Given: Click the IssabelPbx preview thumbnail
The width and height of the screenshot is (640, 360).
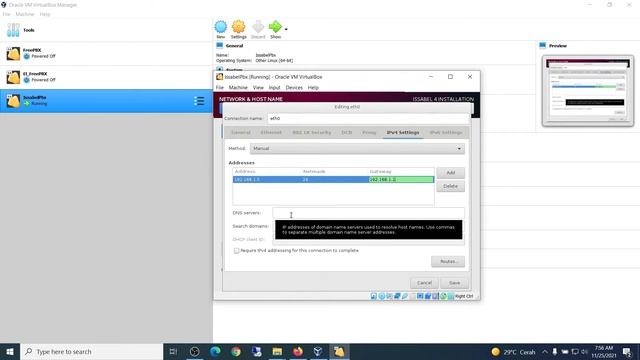Looking at the screenshot, I should (x=588, y=91).
